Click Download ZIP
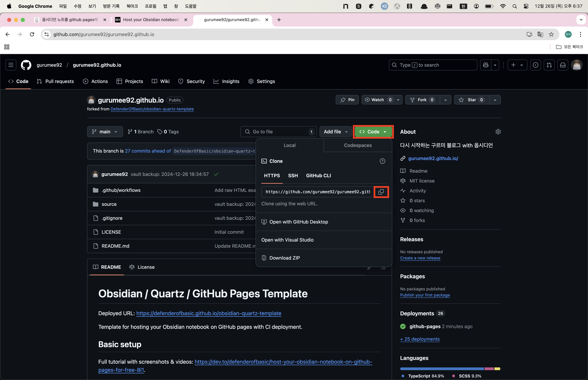Viewport: 588px width, 380px height. (x=324, y=258)
